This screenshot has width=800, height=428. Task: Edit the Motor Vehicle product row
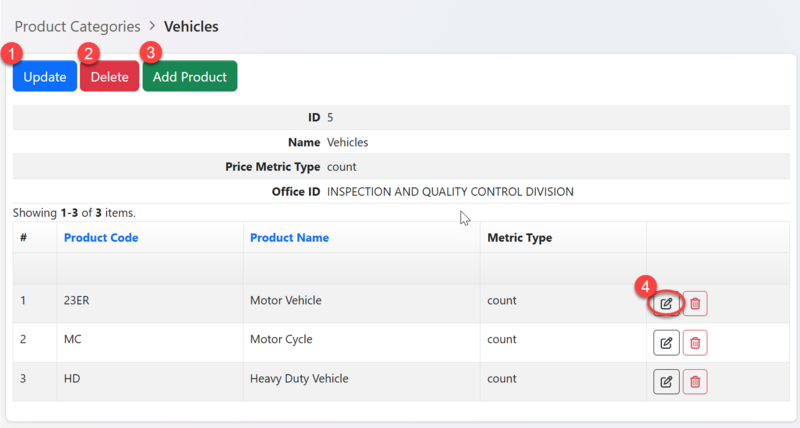coord(666,302)
